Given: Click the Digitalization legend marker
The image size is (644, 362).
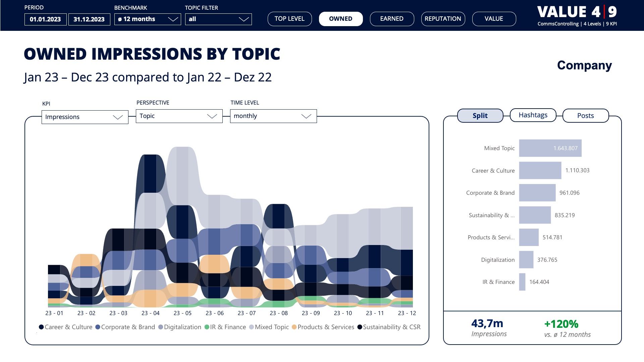Looking at the screenshot, I should [x=161, y=327].
